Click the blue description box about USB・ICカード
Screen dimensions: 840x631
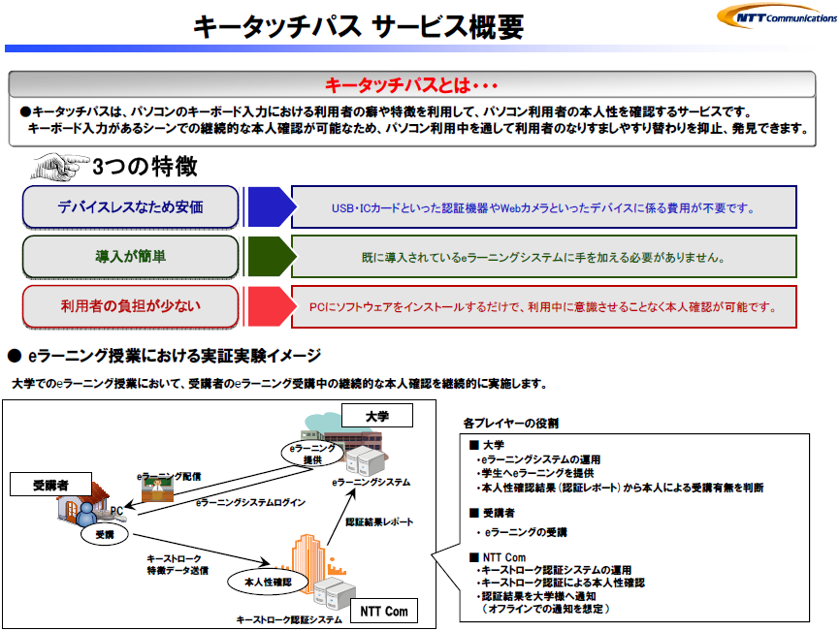[x=544, y=207]
